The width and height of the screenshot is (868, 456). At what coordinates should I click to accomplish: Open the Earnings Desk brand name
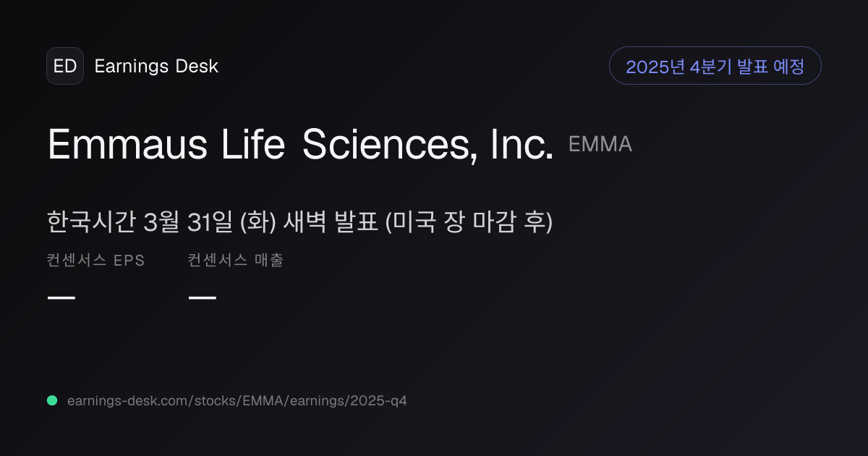[156, 66]
